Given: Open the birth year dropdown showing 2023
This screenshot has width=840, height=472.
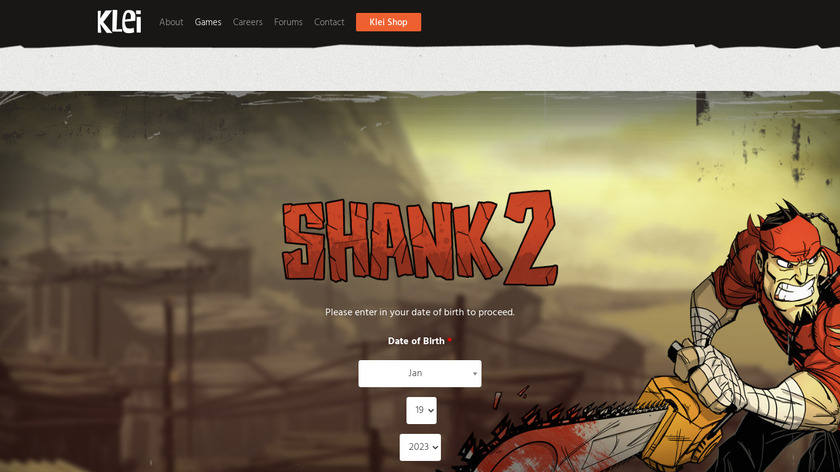Looking at the screenshot, I should pos(420,447).
